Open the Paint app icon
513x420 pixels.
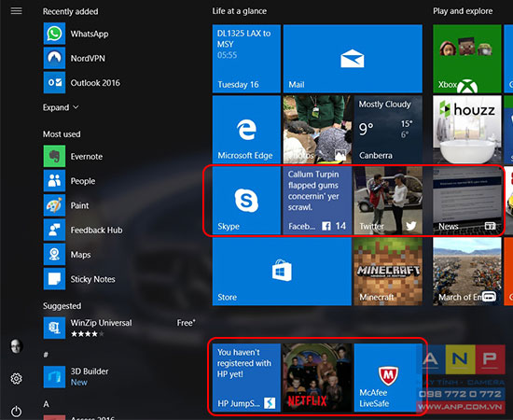pos(54,205)
